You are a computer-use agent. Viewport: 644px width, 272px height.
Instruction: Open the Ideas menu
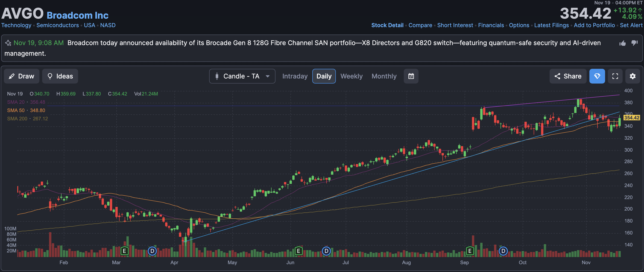[x=60, y=76]
